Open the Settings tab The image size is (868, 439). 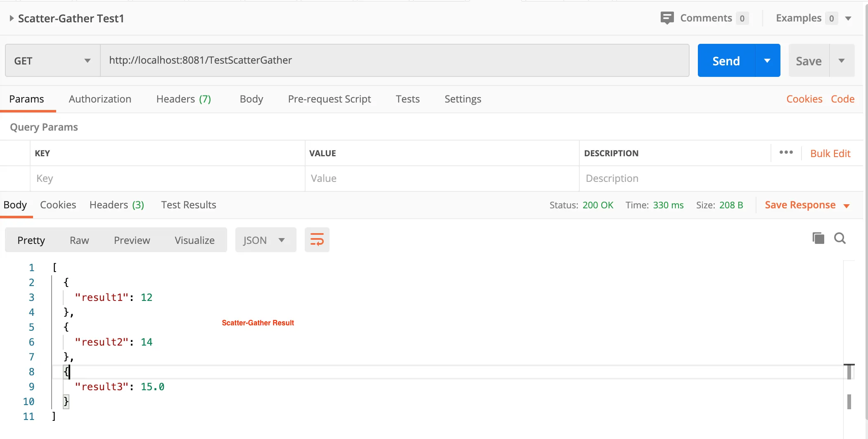(x=462, y=99)
